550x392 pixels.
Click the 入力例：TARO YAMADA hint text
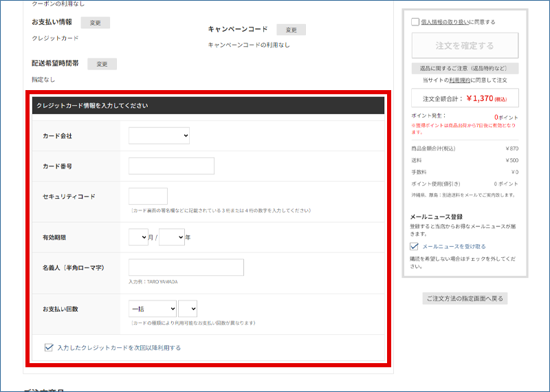(x=153, y=282)
